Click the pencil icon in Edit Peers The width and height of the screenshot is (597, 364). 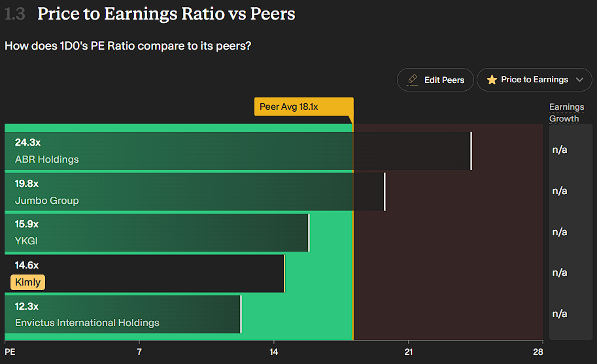pyautogui.click(x=413, y=80)
